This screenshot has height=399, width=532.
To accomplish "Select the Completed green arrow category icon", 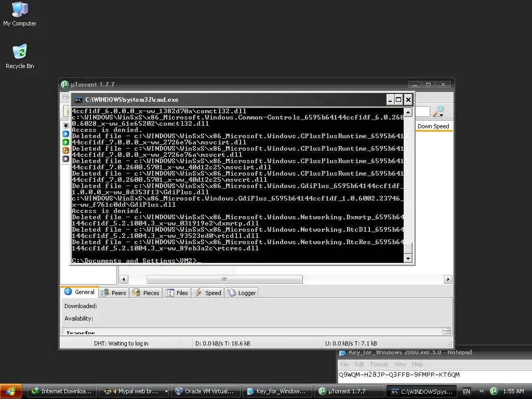I will (66, 142).
